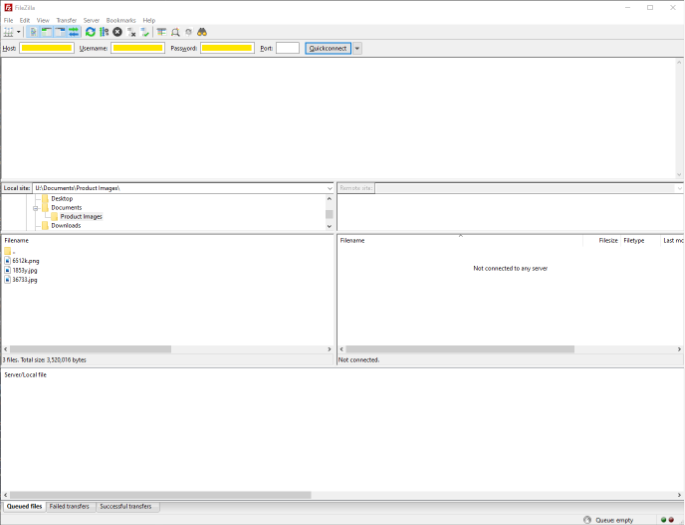Open the directory listing filters icon
Viewport: 685px width, 525px height.
click(161, 32)
